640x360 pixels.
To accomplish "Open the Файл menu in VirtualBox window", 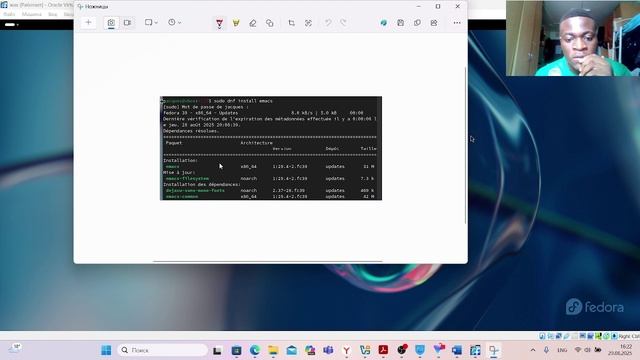I will click(x=9, y=14).
